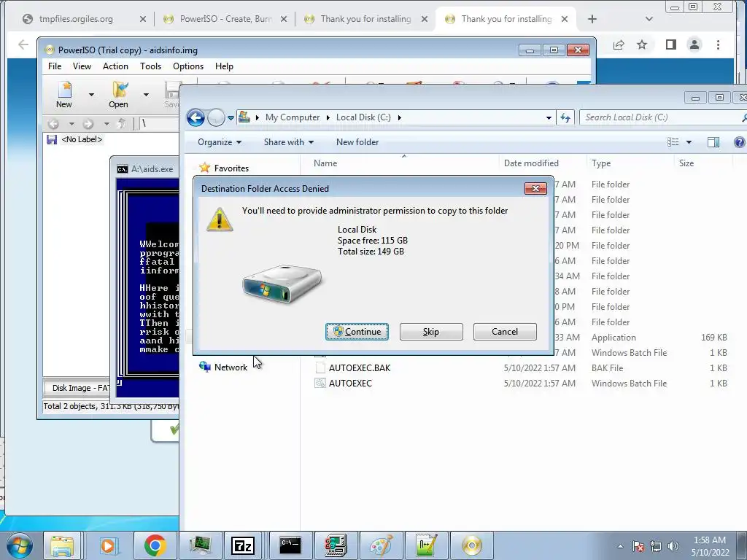Bookmark the page with the star icon
This screenshot has width=747, height=560.
click(642, 44)
